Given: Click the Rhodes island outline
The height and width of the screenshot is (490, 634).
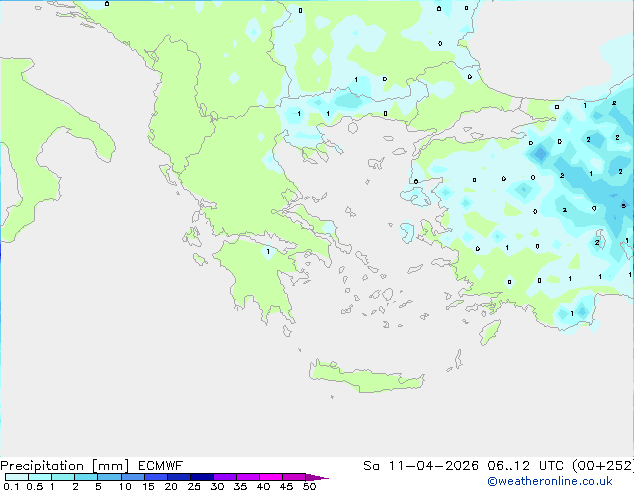Looking at the screenshot, I should [490, 332].
